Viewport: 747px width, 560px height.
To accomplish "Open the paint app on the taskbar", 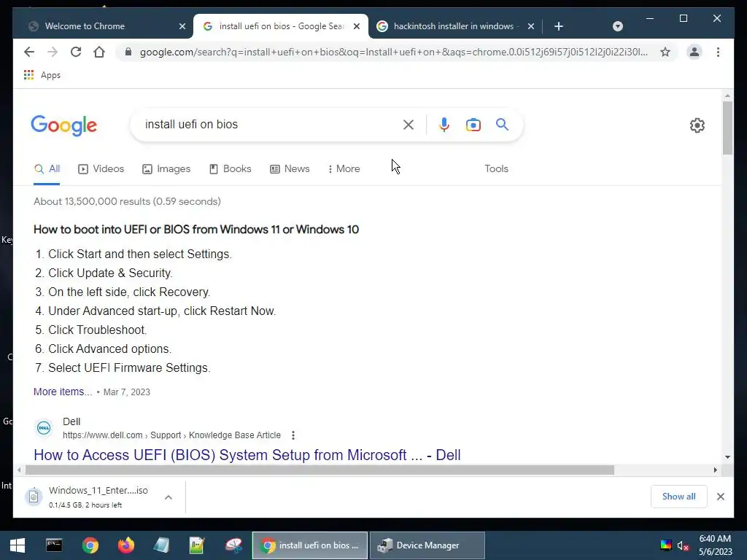I will coord(233,545).
